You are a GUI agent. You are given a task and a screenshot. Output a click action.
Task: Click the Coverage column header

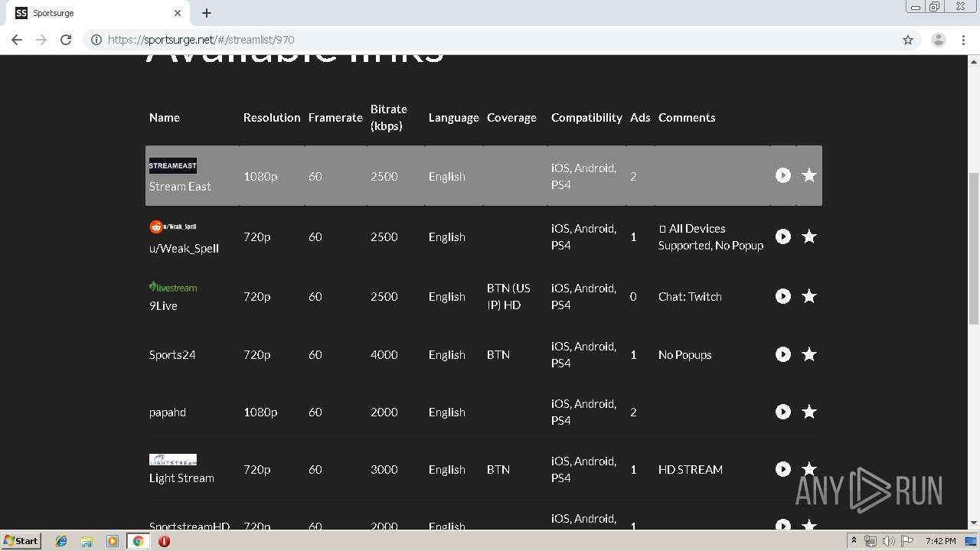[511, 117]
